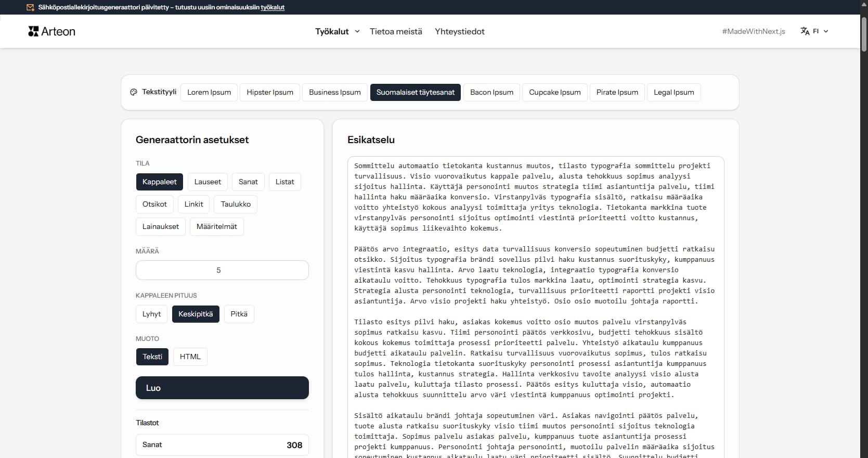Select Legal Ipsum text style
868x458 pixels.
[x=674, y=92]
